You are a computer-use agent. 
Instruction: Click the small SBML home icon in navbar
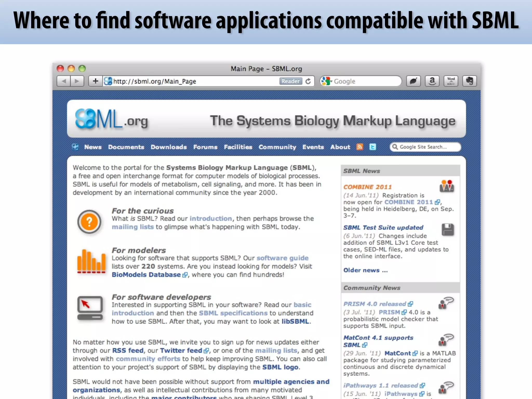[x=75, y=147]
